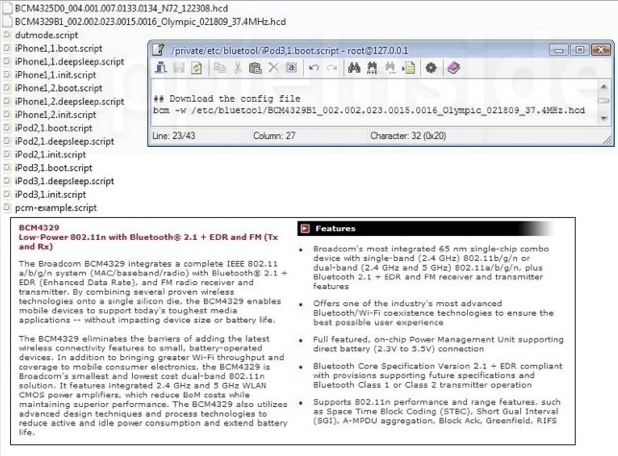Click the 'Offers one of the industry's' bullet
The width and height of the screenshot is (618, 456).
433,313
